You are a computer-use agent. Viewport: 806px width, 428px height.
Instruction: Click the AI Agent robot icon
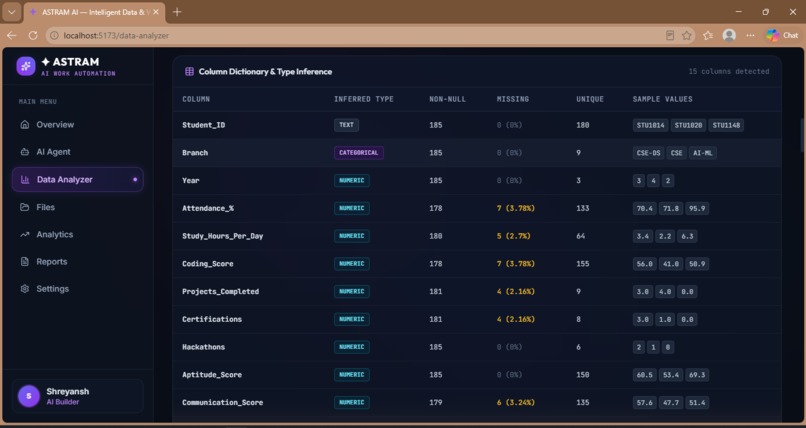pos(24,152)
